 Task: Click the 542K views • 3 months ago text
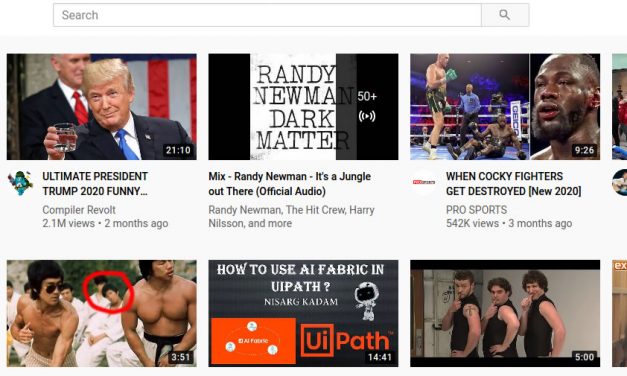(509, 223)
